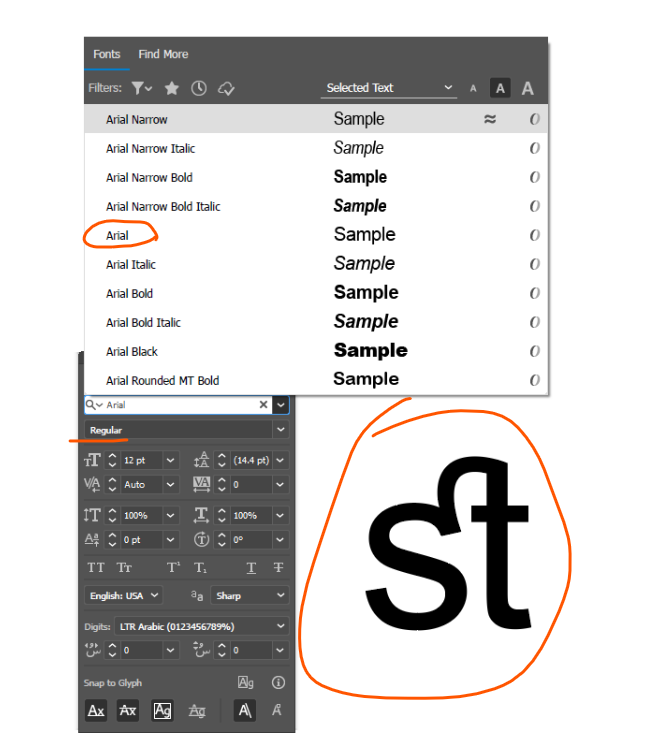Click the baseline shift stepper arrows

coord(112,540)
